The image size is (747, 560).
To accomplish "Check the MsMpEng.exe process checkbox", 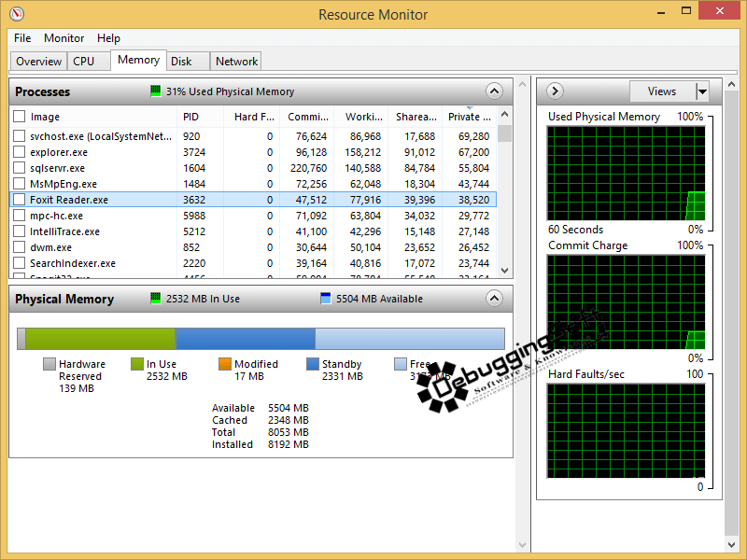I will 19,183.
